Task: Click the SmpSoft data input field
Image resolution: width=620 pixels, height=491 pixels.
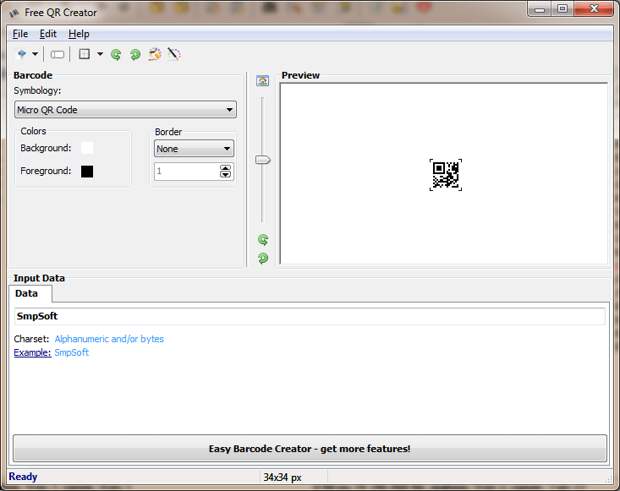Action: 310,316
